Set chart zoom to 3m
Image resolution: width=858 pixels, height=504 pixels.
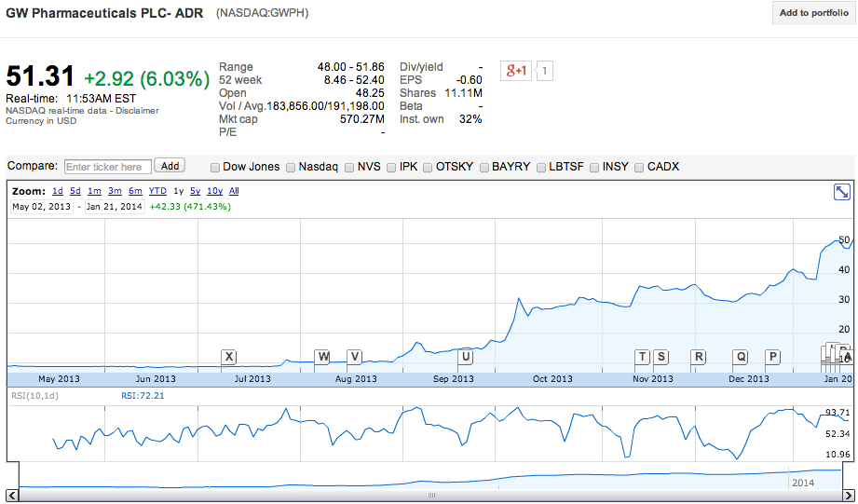(115, 191)
